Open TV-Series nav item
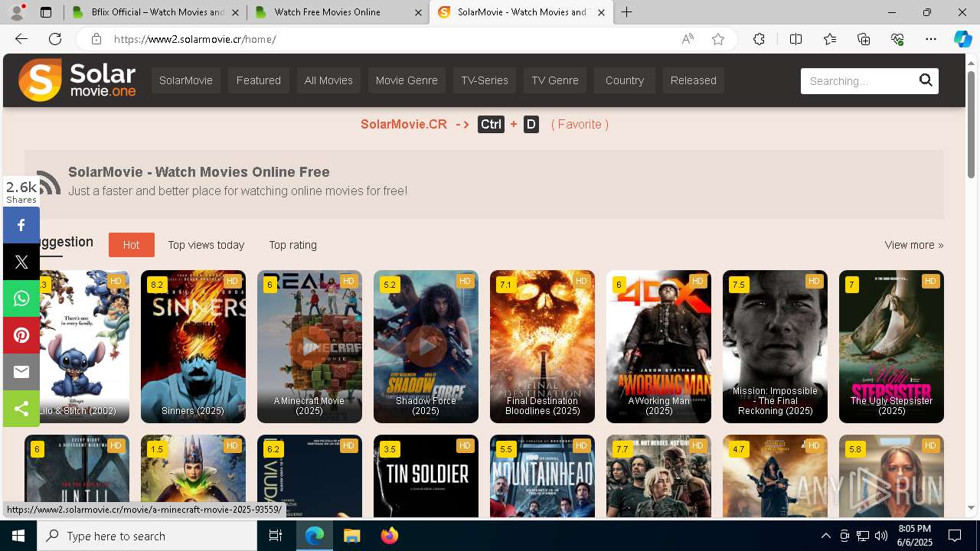This screenshot has width=980, height=551. point(485,80)
